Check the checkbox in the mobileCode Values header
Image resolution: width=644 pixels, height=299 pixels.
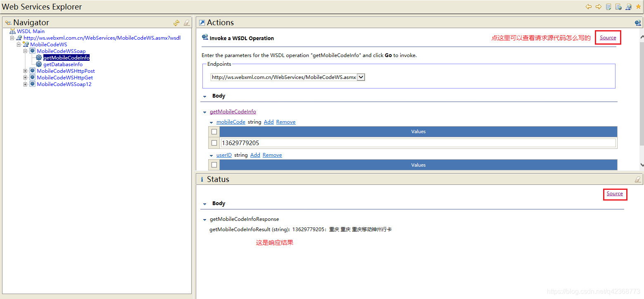click(214, 132)
